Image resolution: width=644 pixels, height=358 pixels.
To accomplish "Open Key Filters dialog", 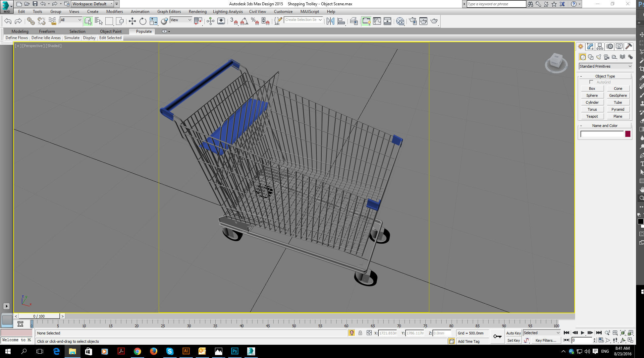I will pos(546,340).
